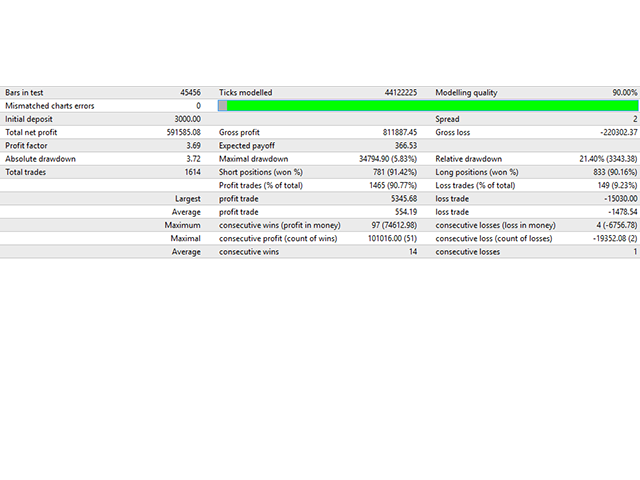Select the 'Bars in test' label
The width and height of the screenshot is (640, 480).
tap(24, 93)
